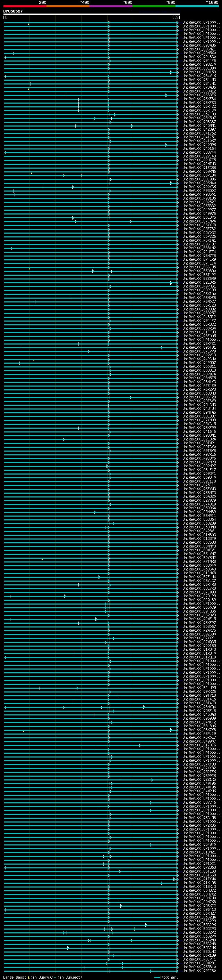222x980 pixels.
Task: Select hit UniRef100_A9S3Y6
Action: click(x=199, y=458)
